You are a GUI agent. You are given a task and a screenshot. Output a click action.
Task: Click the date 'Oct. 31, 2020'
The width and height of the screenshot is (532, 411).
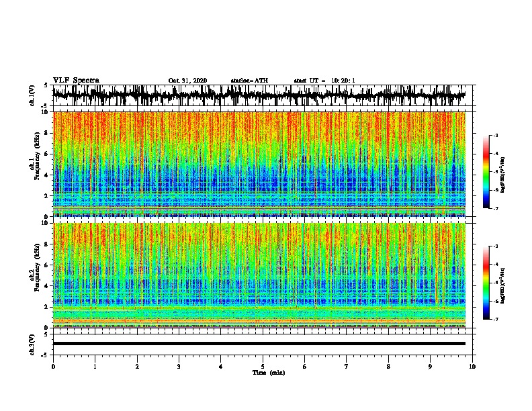click(187, 81)
